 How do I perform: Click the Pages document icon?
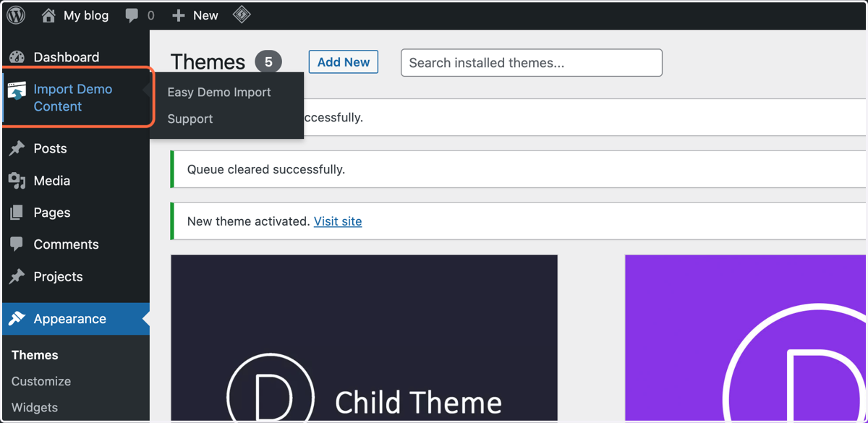17,213
